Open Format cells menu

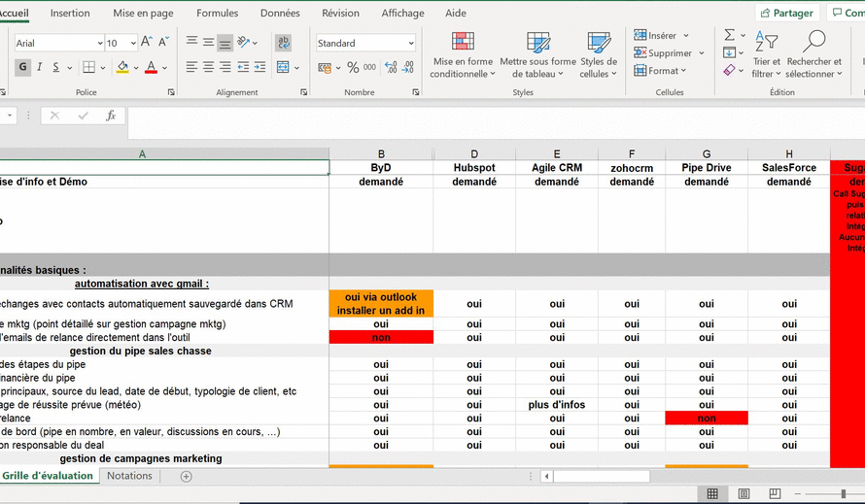(x=660, y=71)
